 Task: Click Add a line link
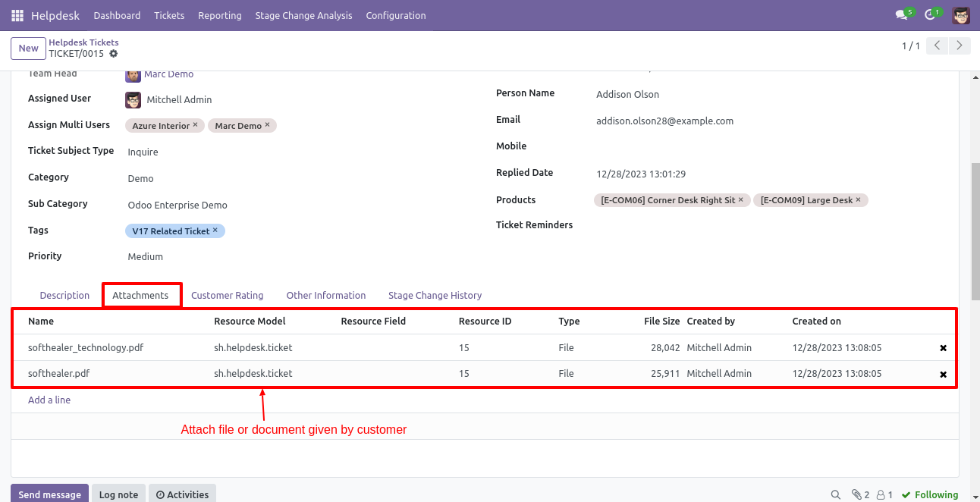49,400
